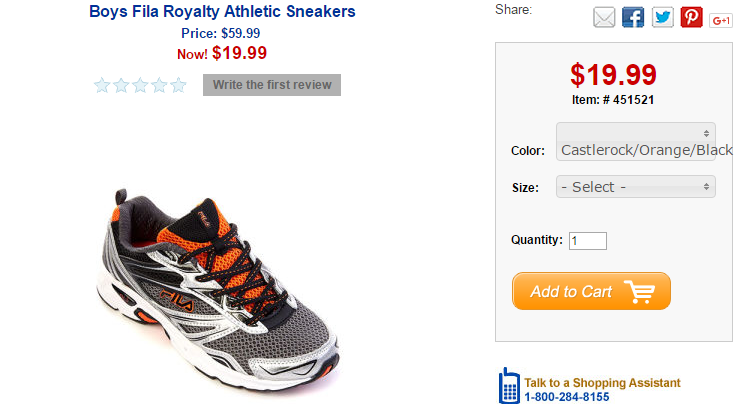Viewport: 734px width, 404px height.
Task: Share with Google Plus icon
Action: coord(721,21)
